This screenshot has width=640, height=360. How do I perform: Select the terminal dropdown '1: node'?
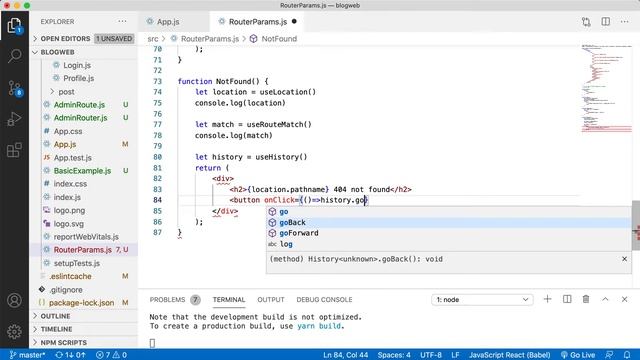pos(482,300)
